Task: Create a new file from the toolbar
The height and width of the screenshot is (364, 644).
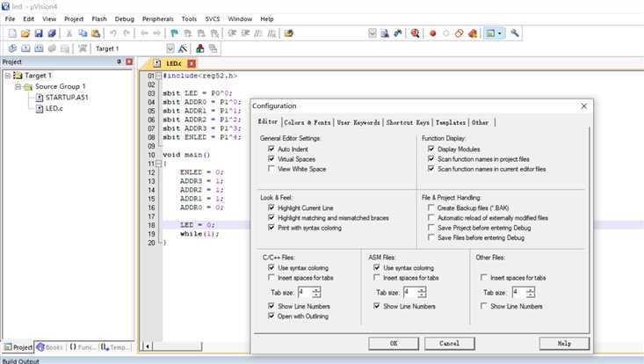Action: click(x=12, y=33)
